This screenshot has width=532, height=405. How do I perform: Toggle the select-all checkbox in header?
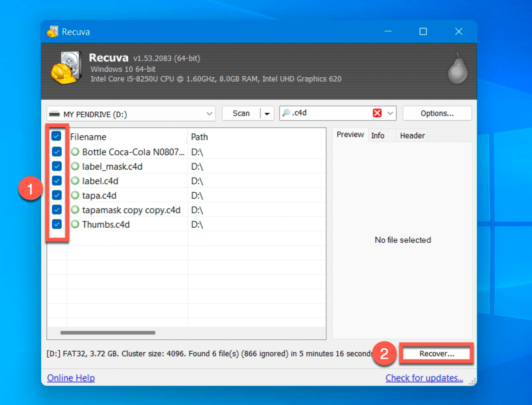[56, 136]
